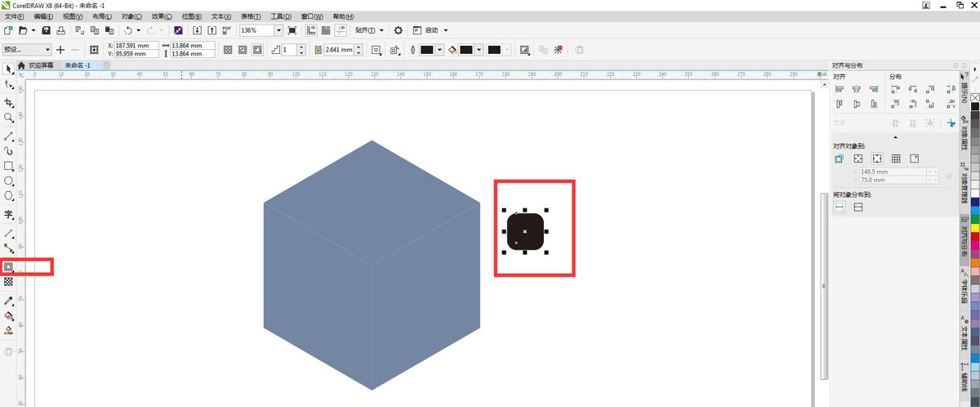Open the Options gear in toolbar
This screenshot has width=980, height=407.
399,30
